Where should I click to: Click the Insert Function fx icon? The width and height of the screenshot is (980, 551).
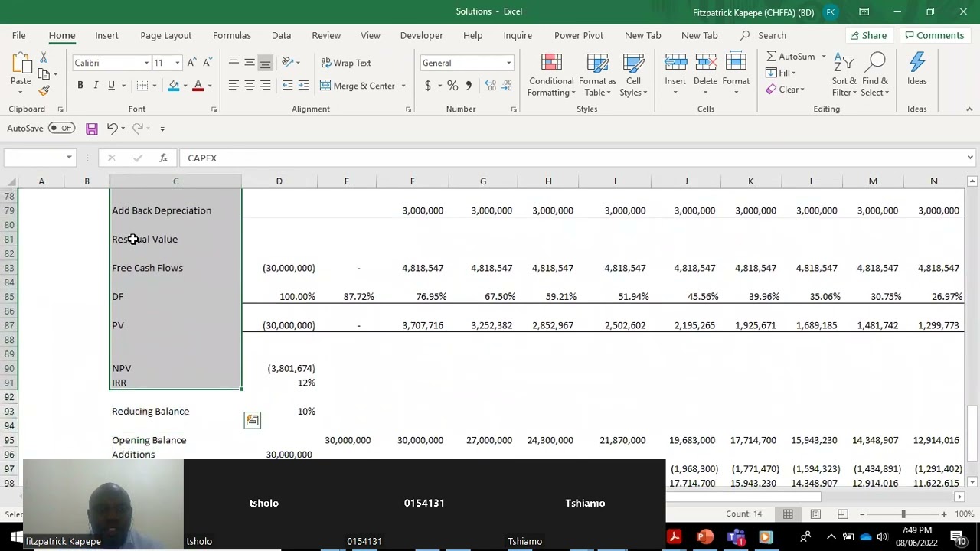click(163, 158)
